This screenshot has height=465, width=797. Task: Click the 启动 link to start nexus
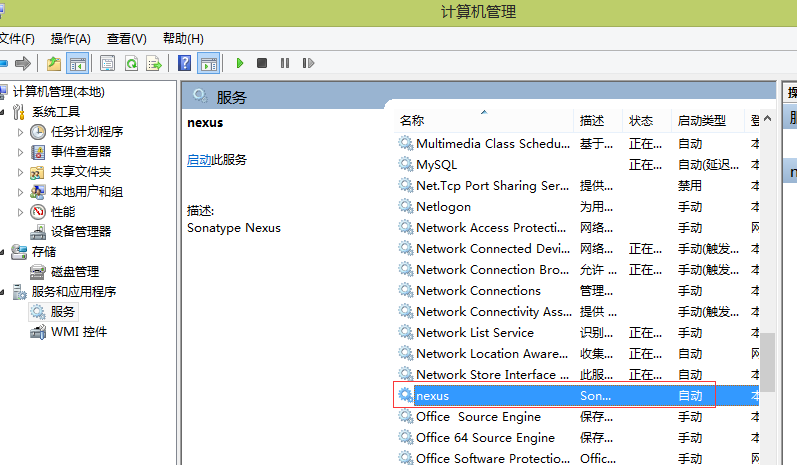[x=199, y=160]
